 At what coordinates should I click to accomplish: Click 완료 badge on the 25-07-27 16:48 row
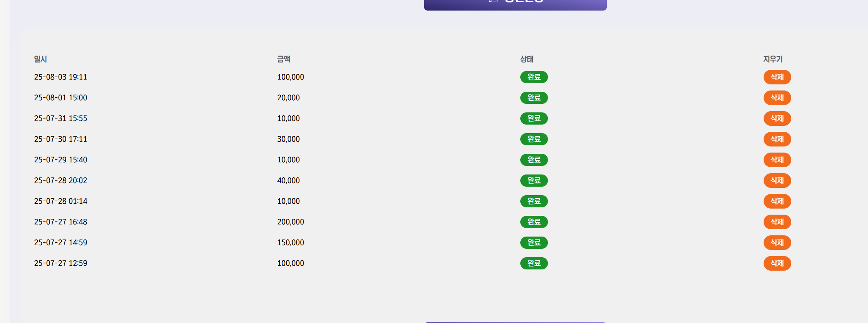click(x=534, y=222)
